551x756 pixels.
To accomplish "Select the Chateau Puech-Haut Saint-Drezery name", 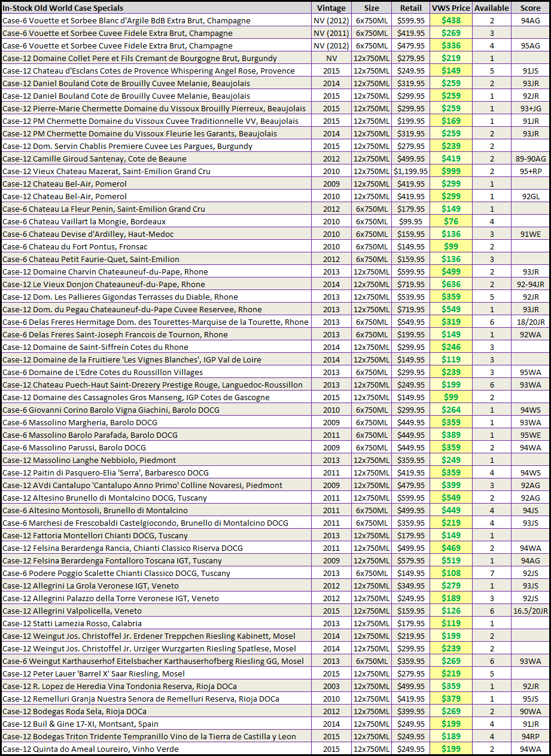I will tap(153, 385).
